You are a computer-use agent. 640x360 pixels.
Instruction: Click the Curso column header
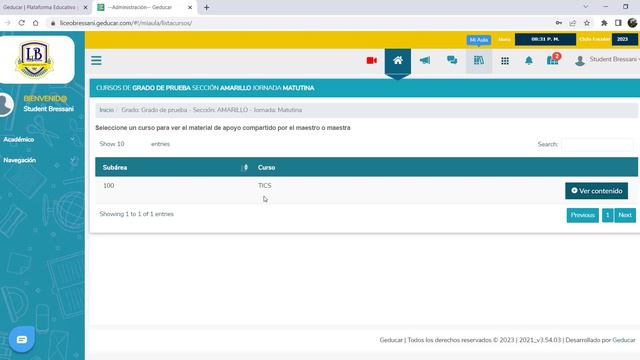coord(267,167)
